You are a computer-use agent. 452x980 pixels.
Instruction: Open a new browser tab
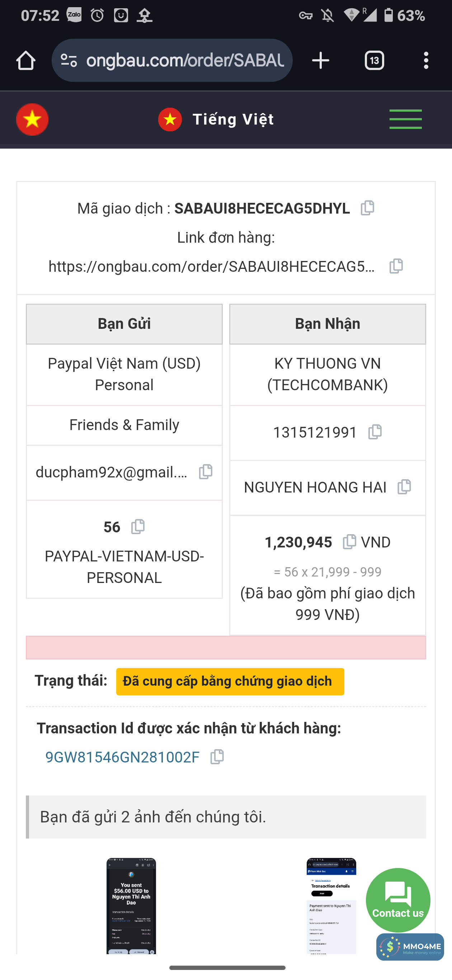[320, 61]
